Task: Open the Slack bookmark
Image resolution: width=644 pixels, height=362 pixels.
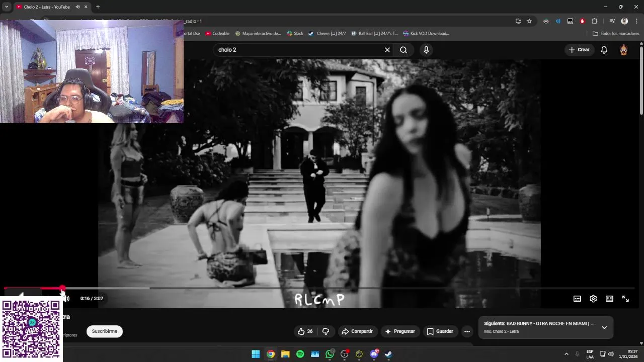Action: pyautogui.click(x=295, y=34)
